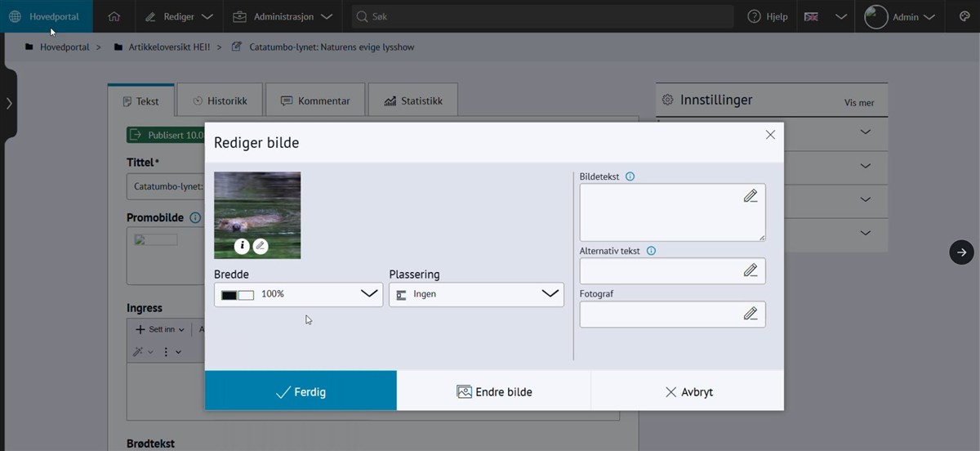The height and width of the screenshot is (451, 980).
Task: Switch to the Statistikk tab
Action: coord(412,100)
